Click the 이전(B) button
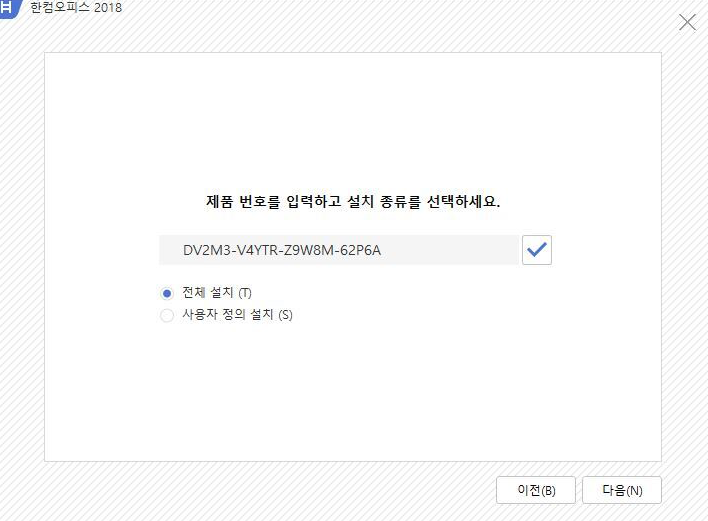708x521 pixels. tap(536, 490)
